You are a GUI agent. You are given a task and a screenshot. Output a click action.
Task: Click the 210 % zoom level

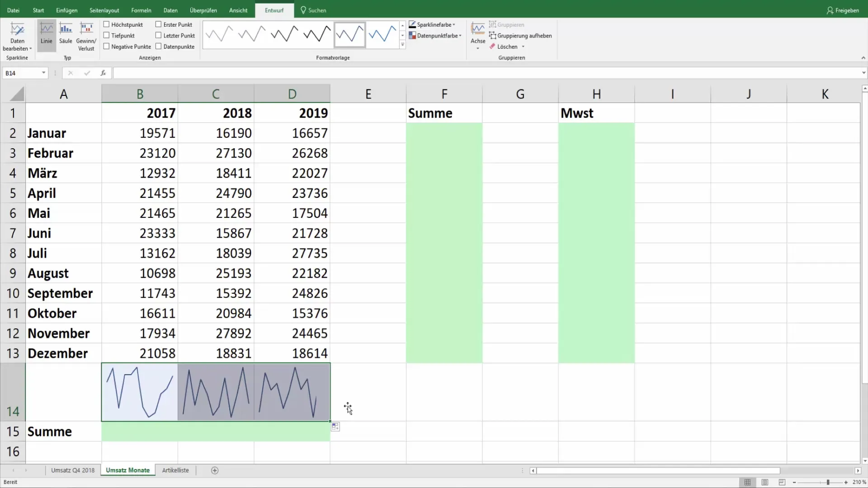[859, 482]
